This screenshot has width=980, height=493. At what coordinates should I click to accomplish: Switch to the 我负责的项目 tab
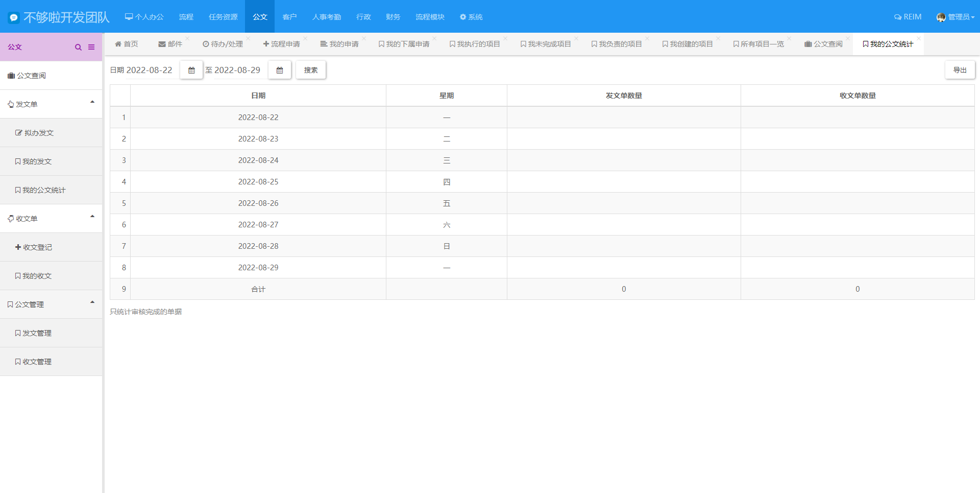point(617,44)
